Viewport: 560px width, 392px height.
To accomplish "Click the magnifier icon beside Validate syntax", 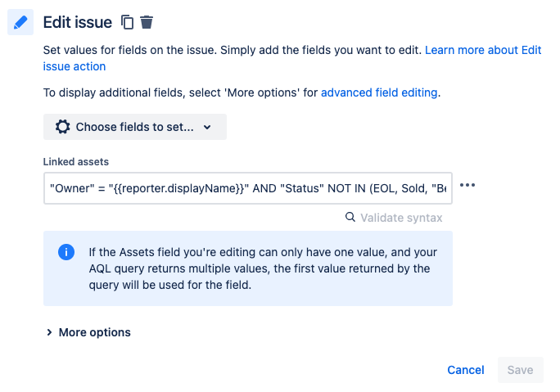I will [350, 217].
